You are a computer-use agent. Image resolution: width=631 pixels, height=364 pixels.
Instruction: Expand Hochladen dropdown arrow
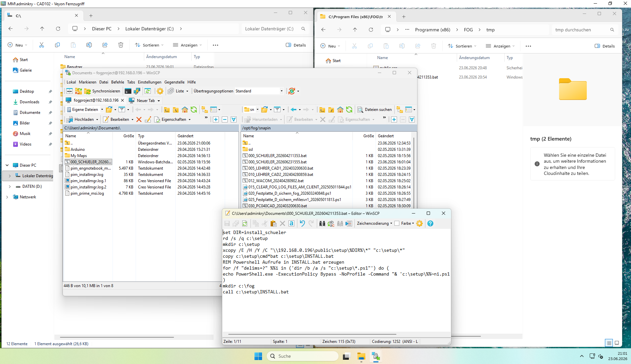click(x=97, y=119)
